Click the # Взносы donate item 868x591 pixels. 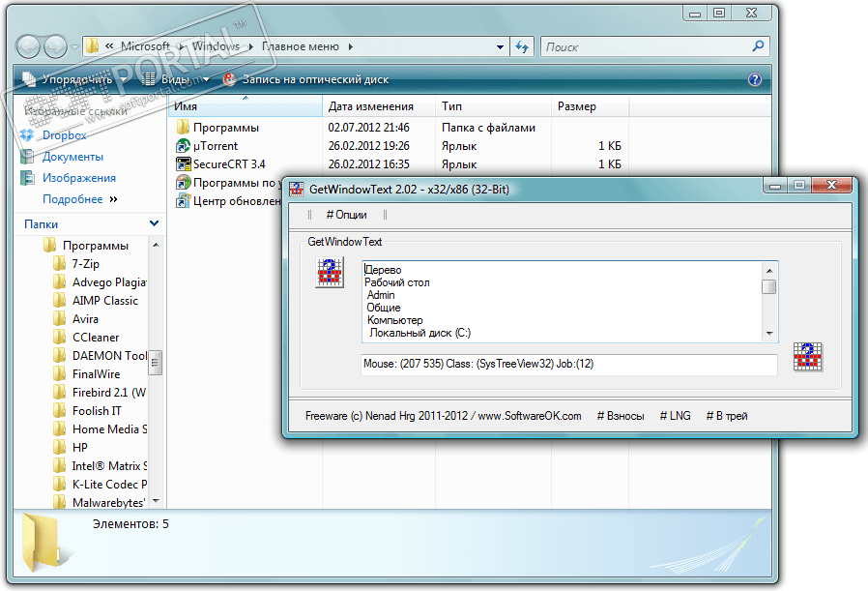click(x=621, y=416)
